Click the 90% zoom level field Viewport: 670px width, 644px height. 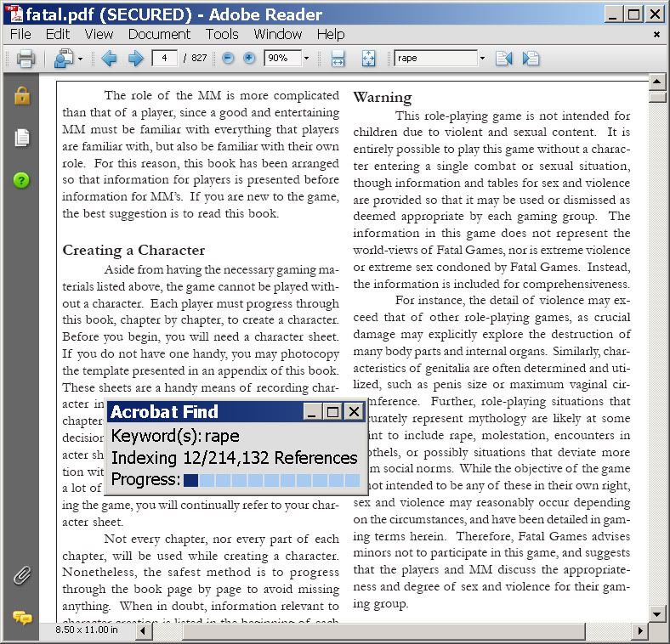click(x=282, y=58)
